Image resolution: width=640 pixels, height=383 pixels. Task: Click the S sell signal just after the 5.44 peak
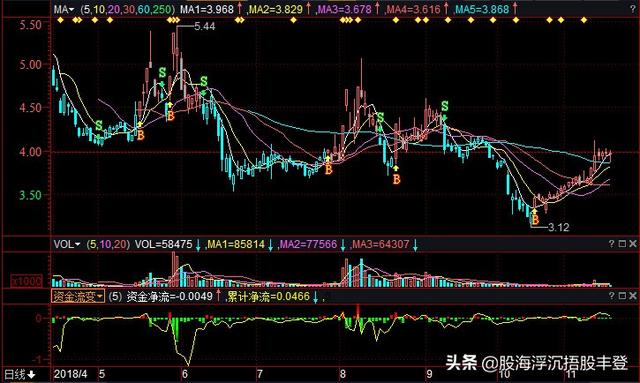204,81
